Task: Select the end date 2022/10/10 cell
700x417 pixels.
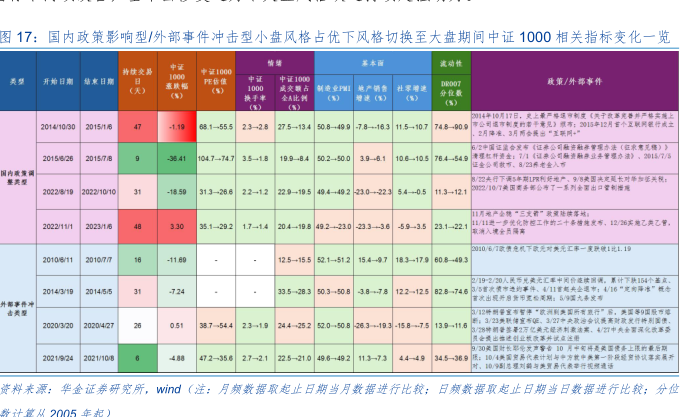Action: tap(99, 190)
